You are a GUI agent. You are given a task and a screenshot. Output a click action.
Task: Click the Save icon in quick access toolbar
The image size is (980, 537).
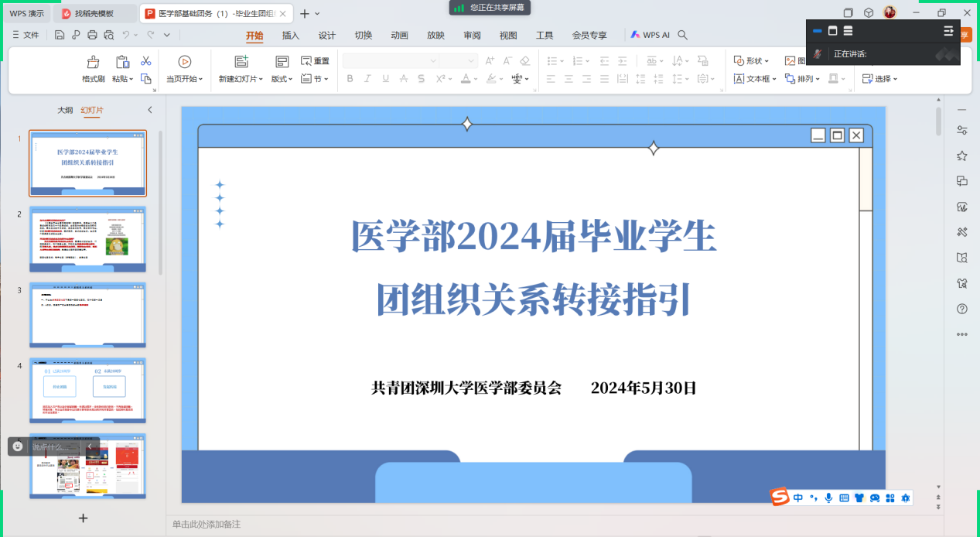[60, 35]
